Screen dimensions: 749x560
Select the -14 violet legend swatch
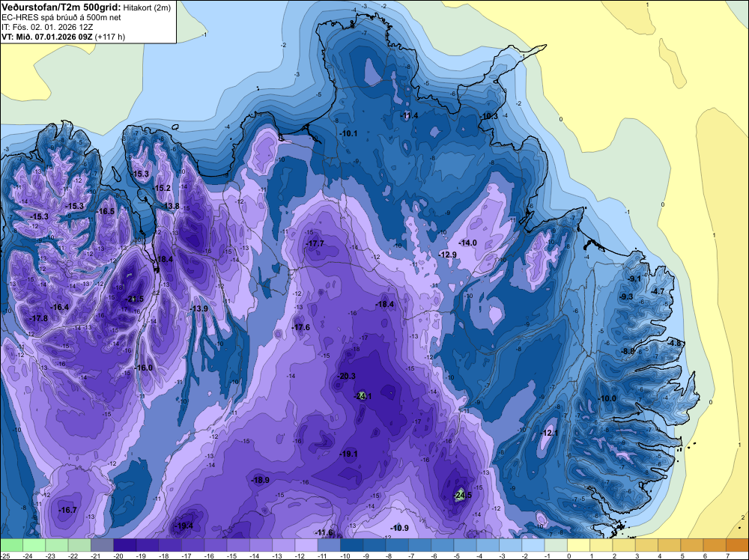261,545
